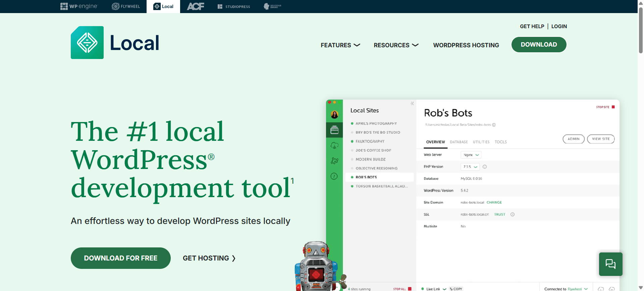Open the Get Help link
Screen dimensions: 644x291
pos(532,26)
